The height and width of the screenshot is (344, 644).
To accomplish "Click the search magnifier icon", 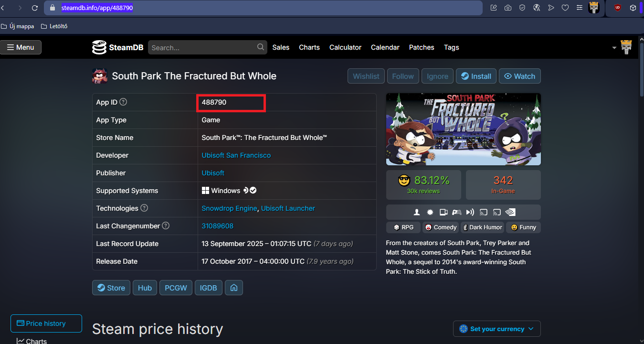I will tap(261, 47).
